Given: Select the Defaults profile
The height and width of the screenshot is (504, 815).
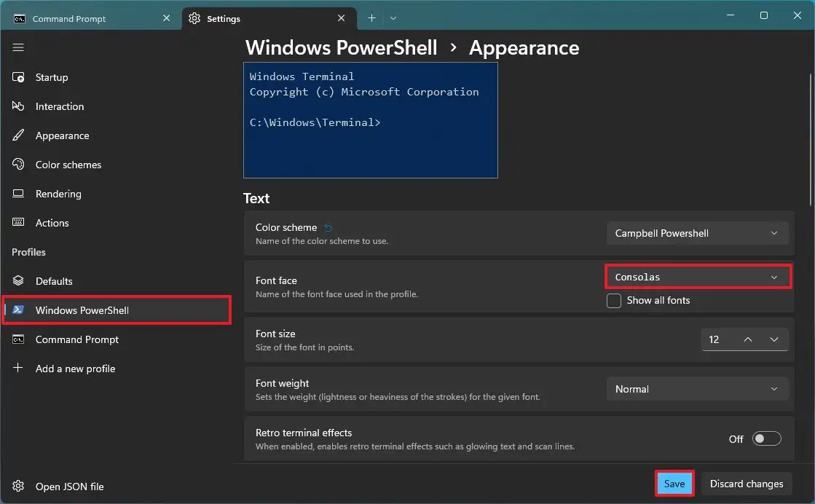Looking at the screenshot, I should click(53, 281).
